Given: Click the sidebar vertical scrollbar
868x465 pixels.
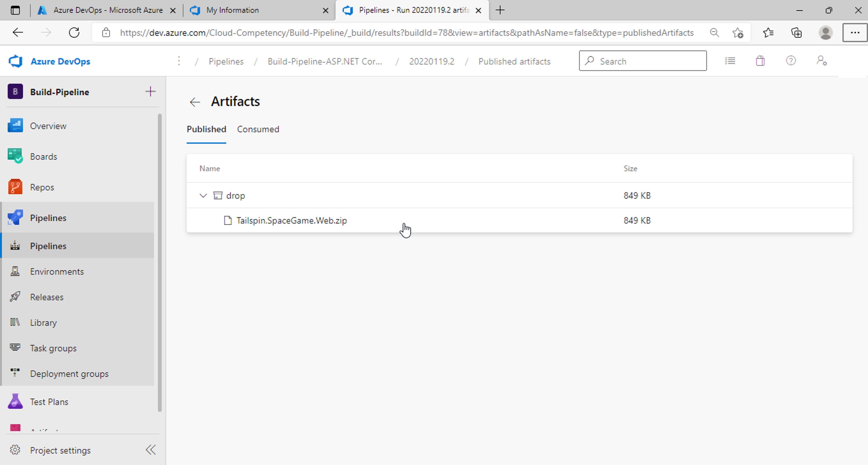Looking at the screenshot, I should [x=160, y=263].
